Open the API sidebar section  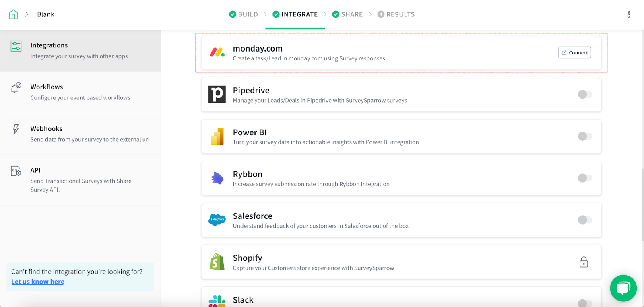tap(80, 180)
